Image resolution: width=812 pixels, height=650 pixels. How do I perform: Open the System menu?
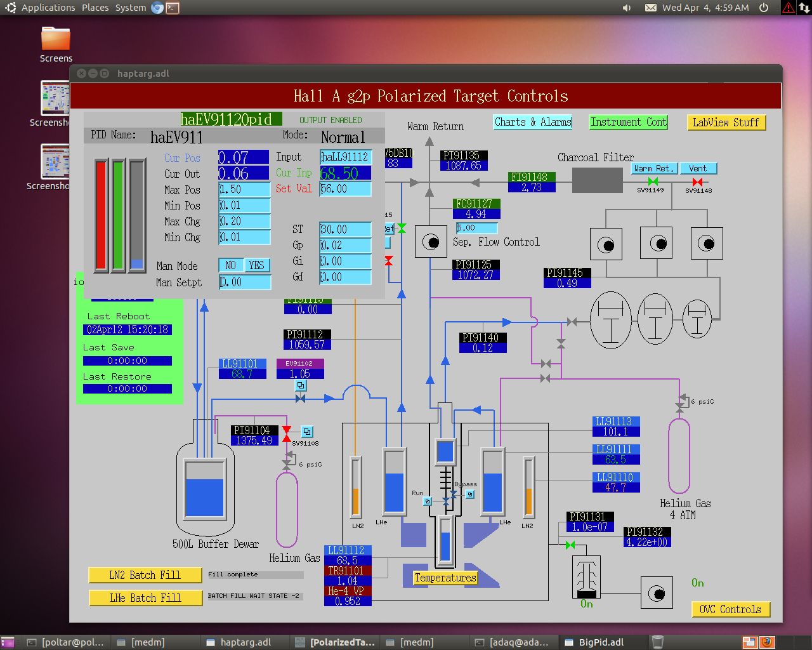coord(131,8)
